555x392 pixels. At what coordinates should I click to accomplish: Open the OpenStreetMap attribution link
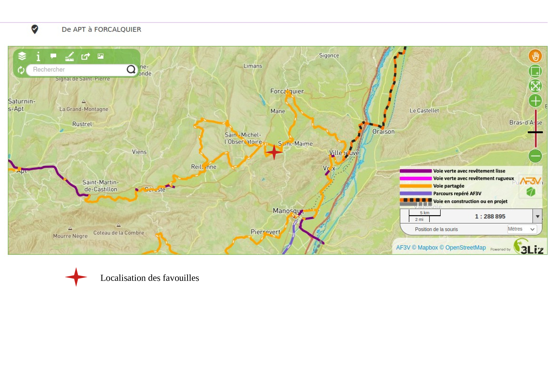pos(465,248)
